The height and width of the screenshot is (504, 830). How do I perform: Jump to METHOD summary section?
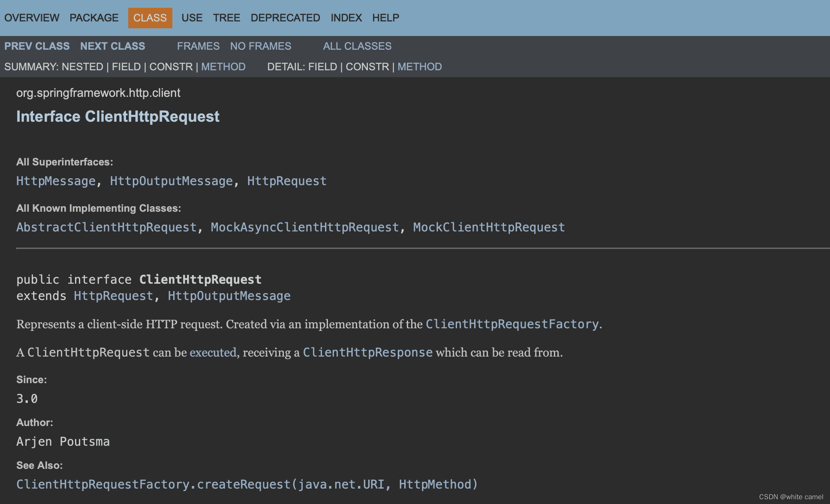[223, 67]
